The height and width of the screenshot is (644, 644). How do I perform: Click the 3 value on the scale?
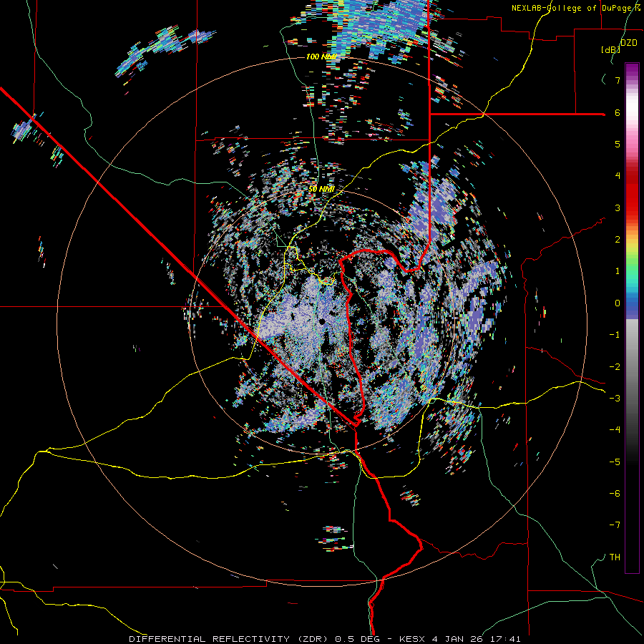click(x=618, y=208)
